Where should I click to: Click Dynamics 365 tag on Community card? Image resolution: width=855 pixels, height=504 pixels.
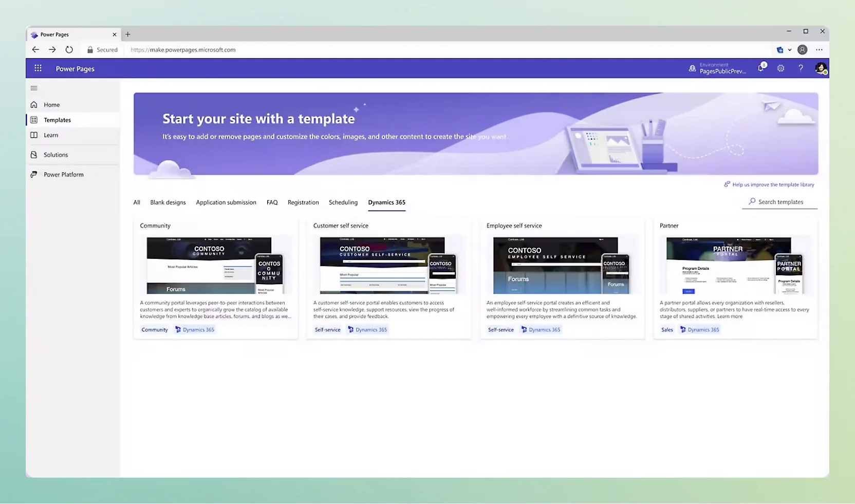point(195,330)
